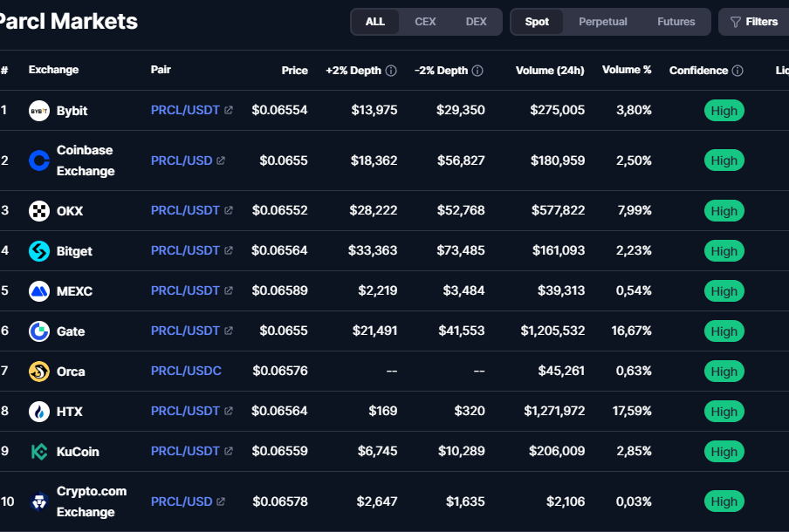Click external link icon for Coinbase pair
Viewport: 789px width, 532px height.
[x=221, y=160]
